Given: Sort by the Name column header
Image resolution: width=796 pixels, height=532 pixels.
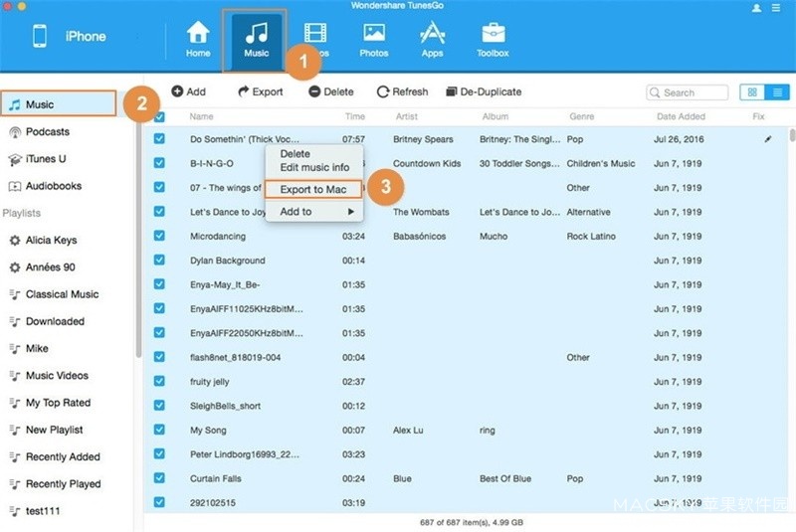Looking at the screenshot, I should click(202, 116).
